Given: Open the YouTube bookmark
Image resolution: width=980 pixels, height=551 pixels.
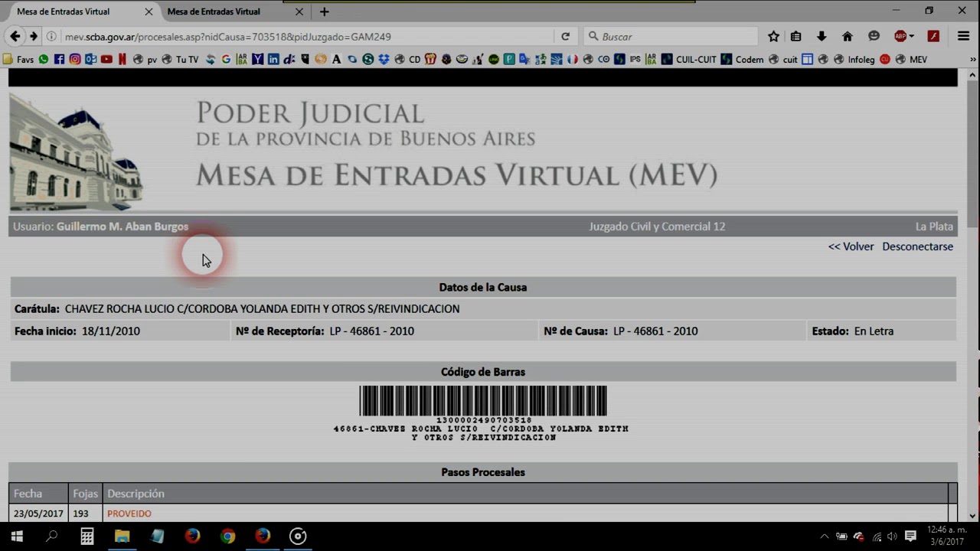Looking at the screenshot, I should pyautogui.click(x=106, y=59).
